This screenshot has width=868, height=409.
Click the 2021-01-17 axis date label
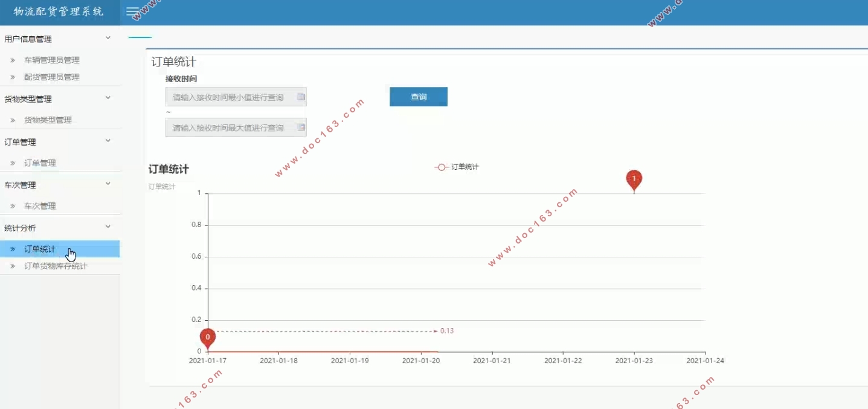208,361
